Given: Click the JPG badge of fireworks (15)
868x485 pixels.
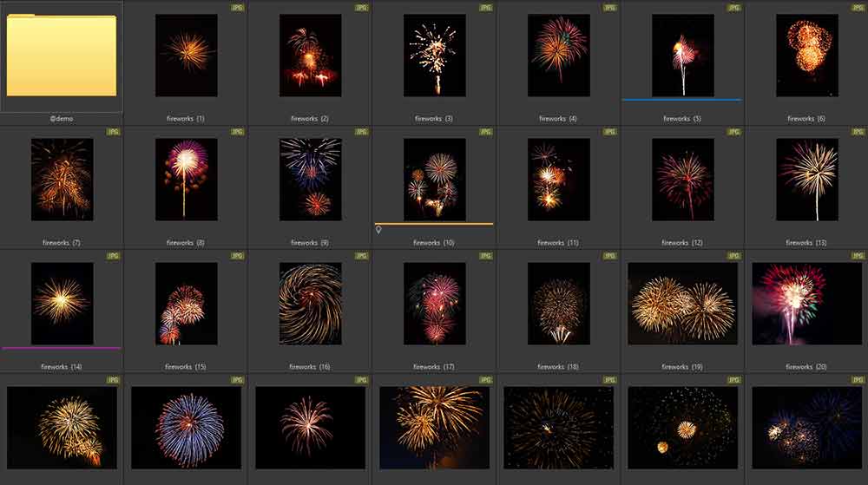Looking at the screenshot, I should coord(238,255).
